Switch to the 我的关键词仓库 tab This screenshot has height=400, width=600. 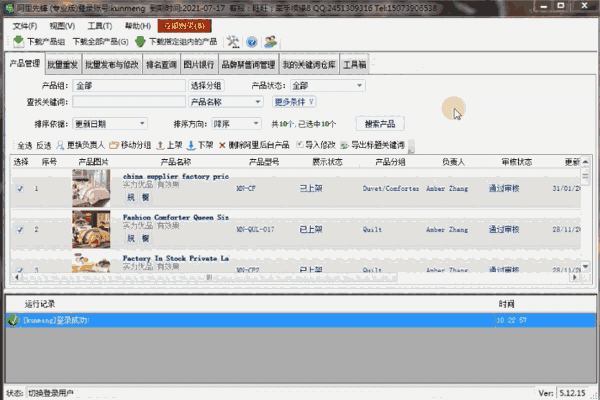(309, 65)
